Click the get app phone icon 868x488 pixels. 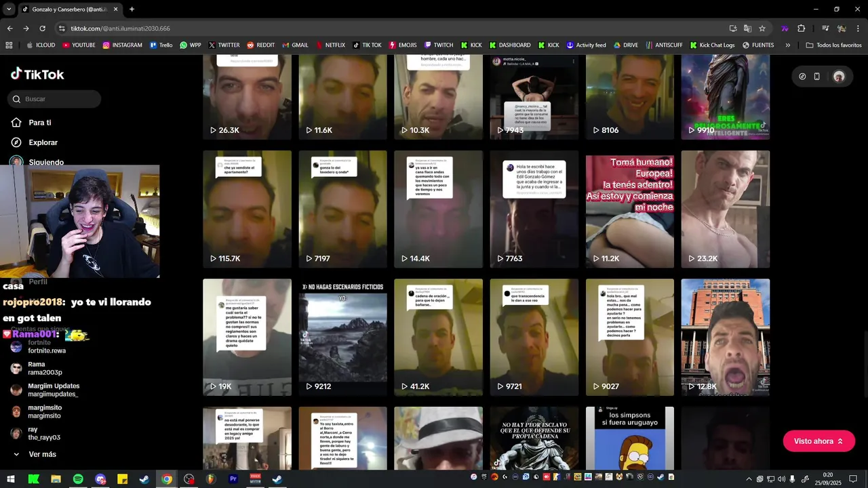click(817, 77)
